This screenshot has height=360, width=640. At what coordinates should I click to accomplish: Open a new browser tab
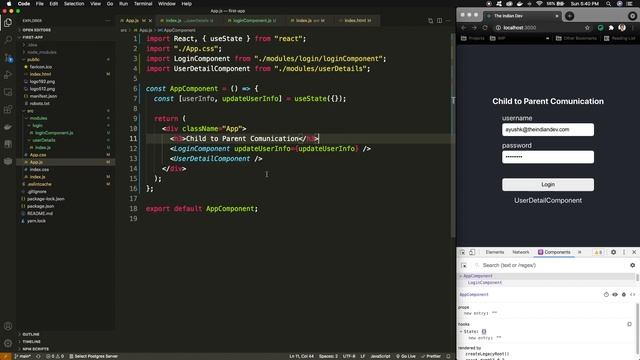click(x=569, y=16)
